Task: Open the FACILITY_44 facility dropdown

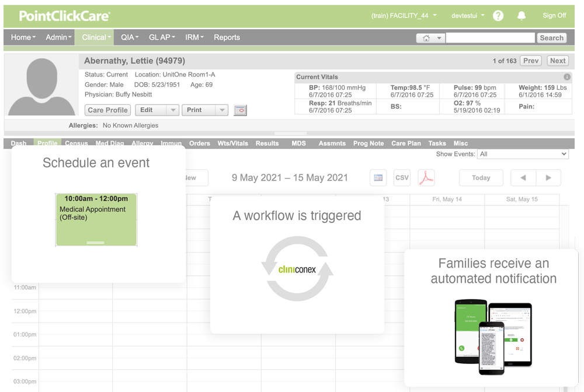Action: [404, 16]
